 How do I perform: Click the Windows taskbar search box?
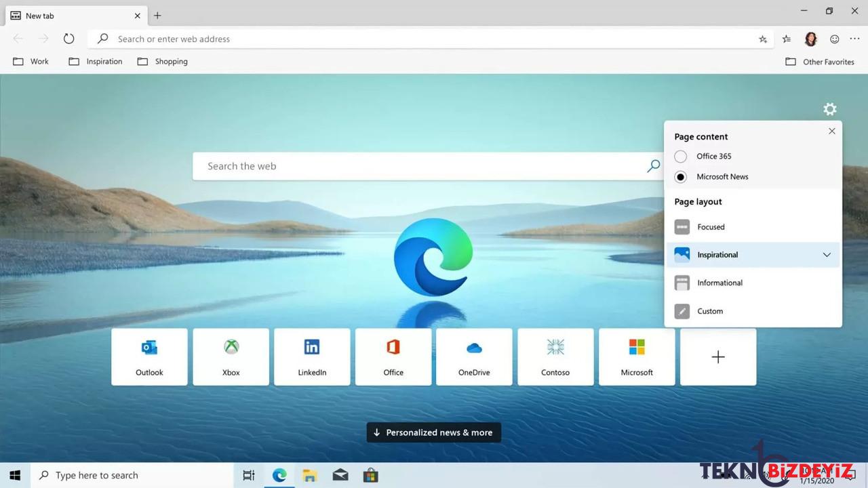coord(133,475)
